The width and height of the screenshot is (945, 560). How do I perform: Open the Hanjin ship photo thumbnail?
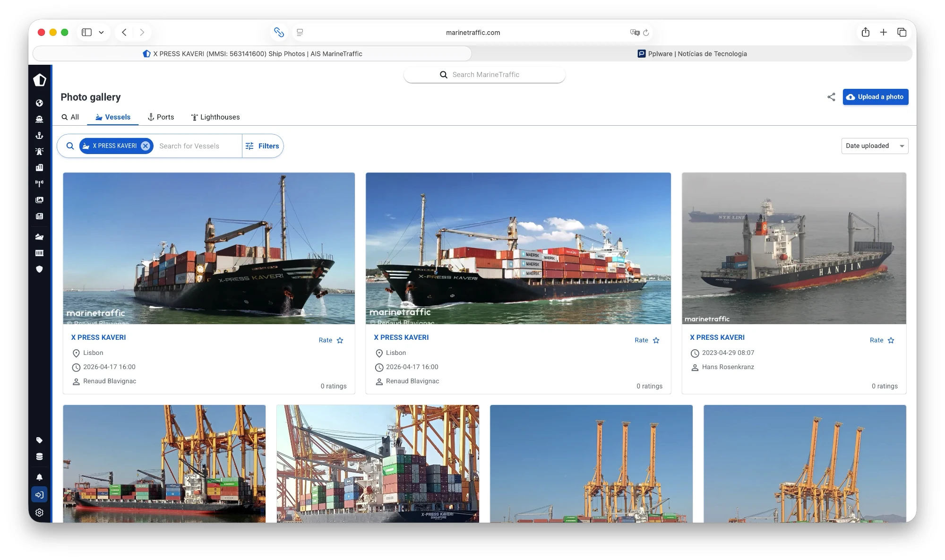(794, 248)
